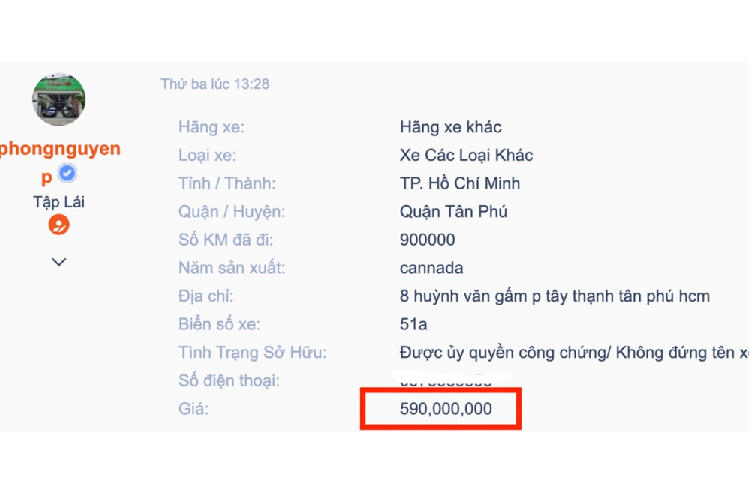Click the orange badge icon under Tập Lái

pyautogui.click(x=59, y=225)
